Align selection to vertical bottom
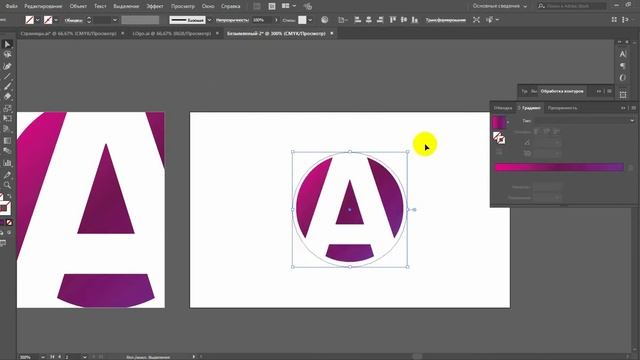 point(415,20)
